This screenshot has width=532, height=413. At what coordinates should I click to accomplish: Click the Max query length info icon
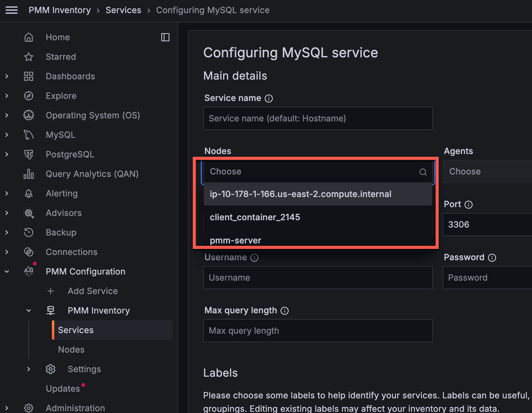click(285, 311)
